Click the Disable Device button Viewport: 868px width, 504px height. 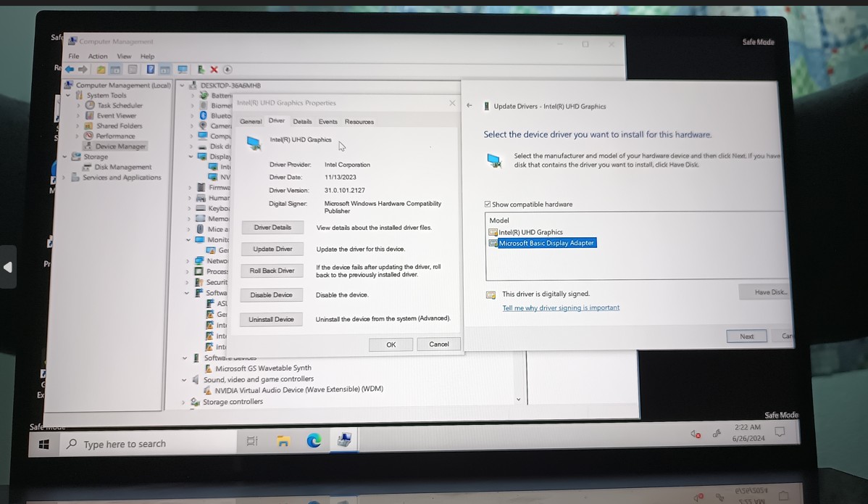tap(271, 295)
